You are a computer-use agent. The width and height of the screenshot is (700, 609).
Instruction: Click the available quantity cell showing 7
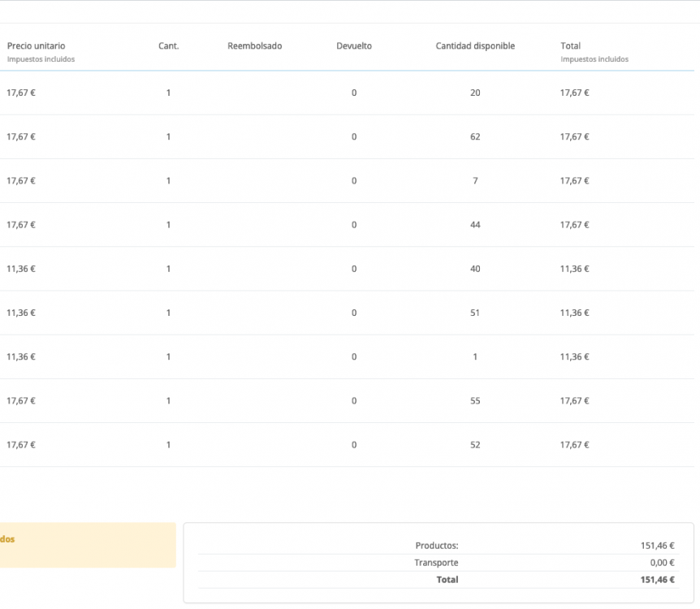(475, 180)
